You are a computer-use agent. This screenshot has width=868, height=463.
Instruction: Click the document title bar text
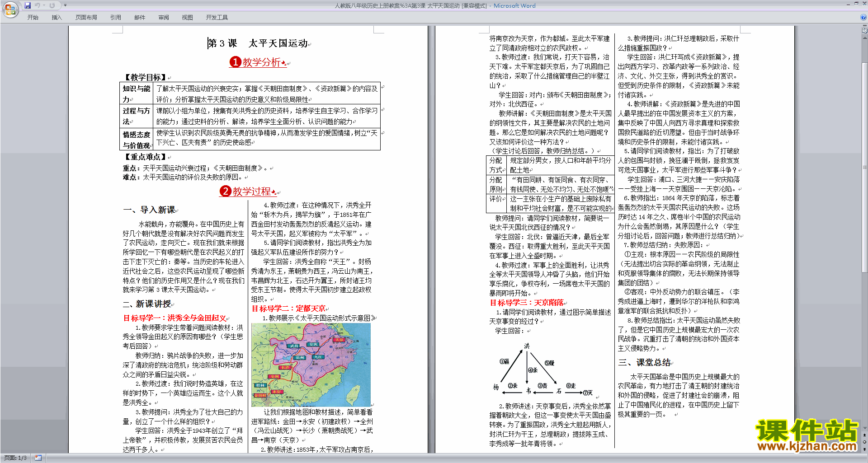435,6
